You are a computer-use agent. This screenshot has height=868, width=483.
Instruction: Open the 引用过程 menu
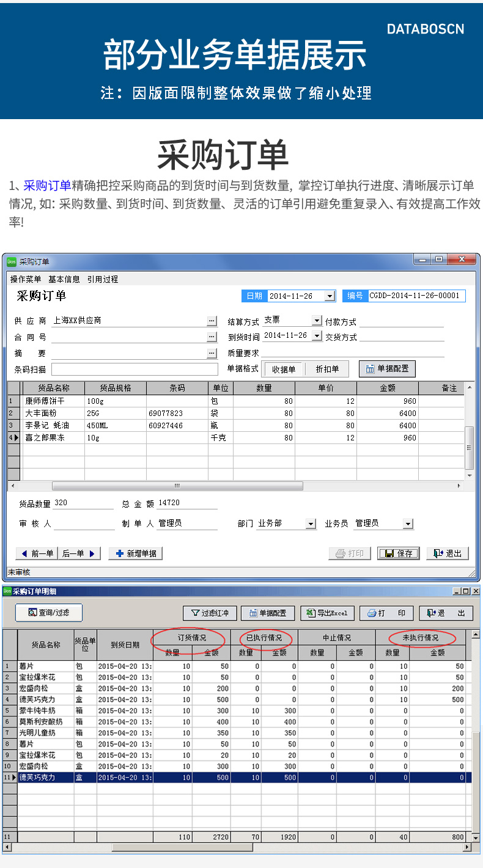103,279
